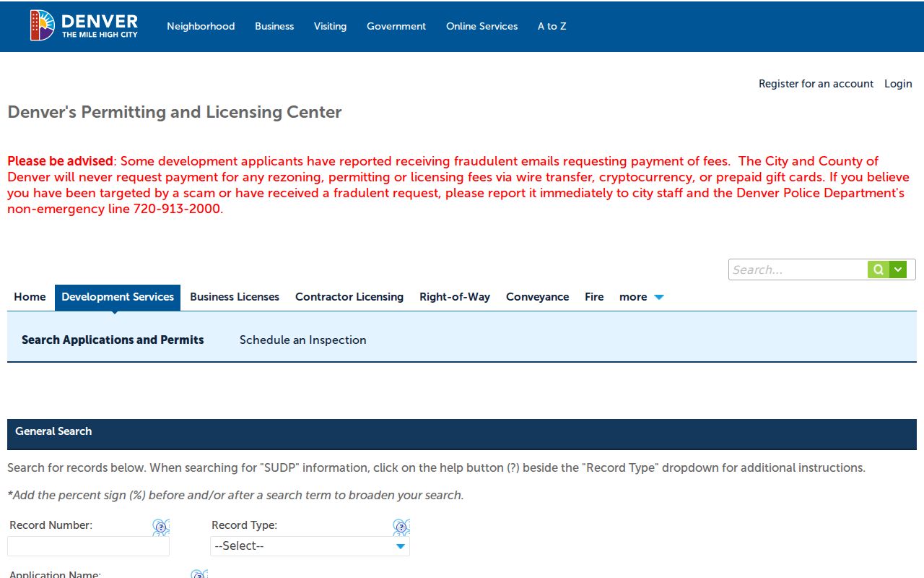
Task: Open the Government menu
Action: pyautogui.click(x=396, y=26)
